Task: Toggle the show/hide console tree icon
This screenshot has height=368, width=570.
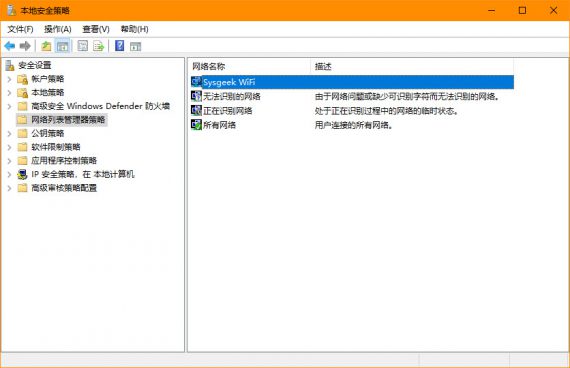Action: (63, 46)
